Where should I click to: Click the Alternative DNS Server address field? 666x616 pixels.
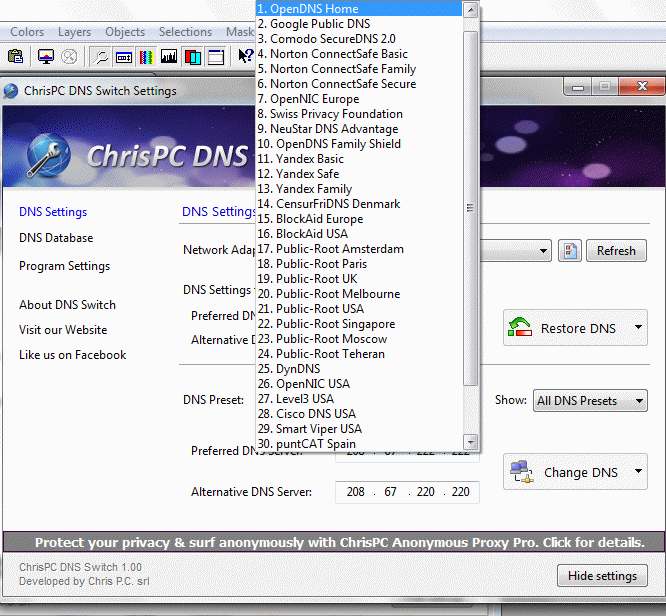[407, 492]
